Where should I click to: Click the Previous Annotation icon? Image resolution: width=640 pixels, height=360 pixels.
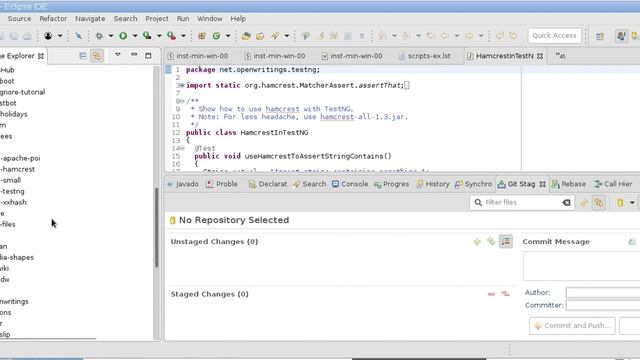tap(406, 36)
